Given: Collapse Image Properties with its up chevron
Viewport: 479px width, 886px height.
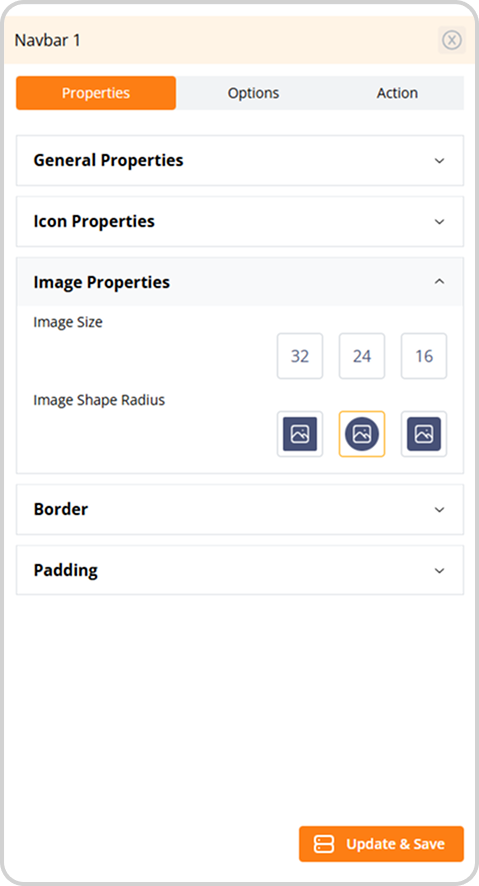Looking at the screenshot, I should [x=439, y=281].
